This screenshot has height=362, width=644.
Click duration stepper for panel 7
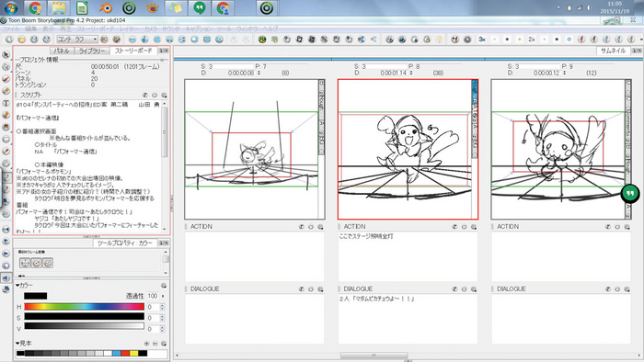coord(259,73)
